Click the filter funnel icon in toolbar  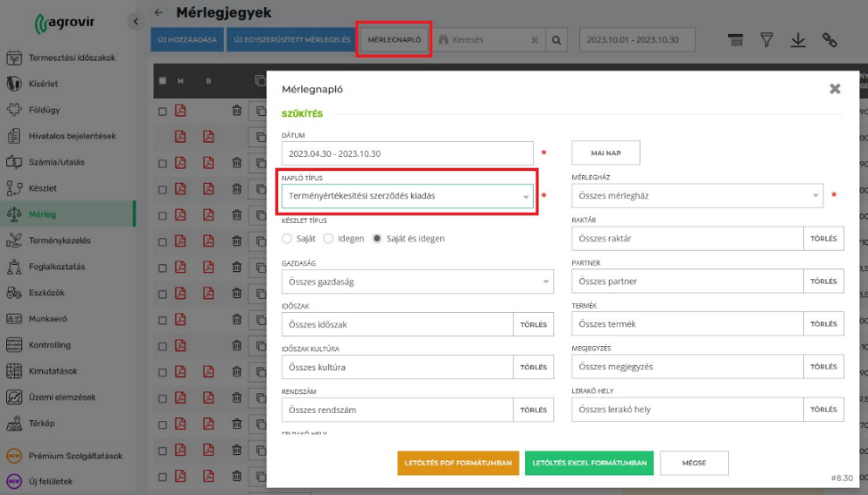pyautogui.click(x=766, y=40)
